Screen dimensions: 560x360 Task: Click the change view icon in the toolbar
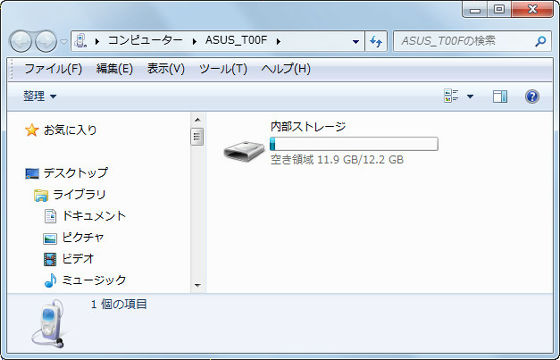pos(451,96)
